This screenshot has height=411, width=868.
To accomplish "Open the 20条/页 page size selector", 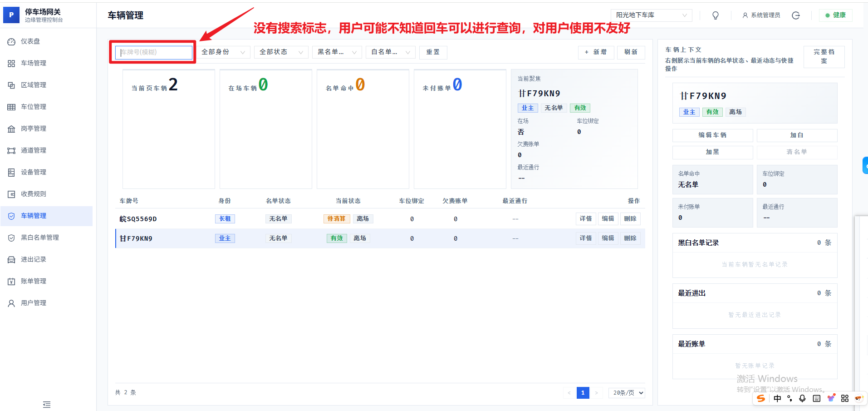I will tap(628, 393).
